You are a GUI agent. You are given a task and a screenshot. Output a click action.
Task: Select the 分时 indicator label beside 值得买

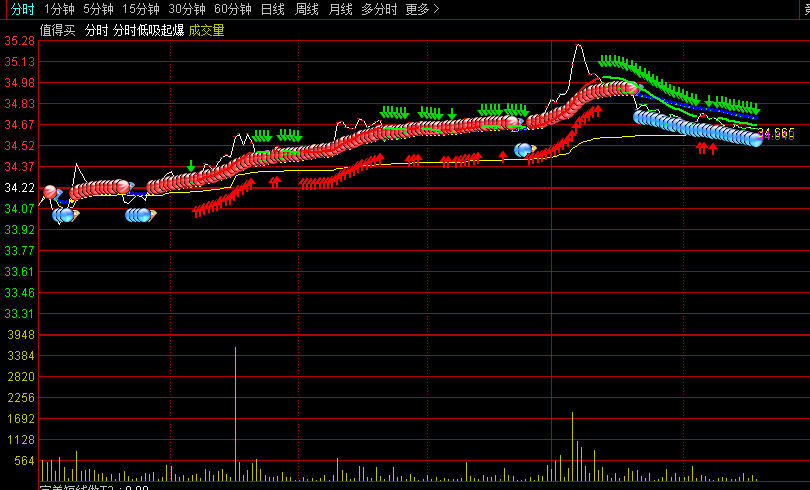pyautogui.click(x=96, y=30)
